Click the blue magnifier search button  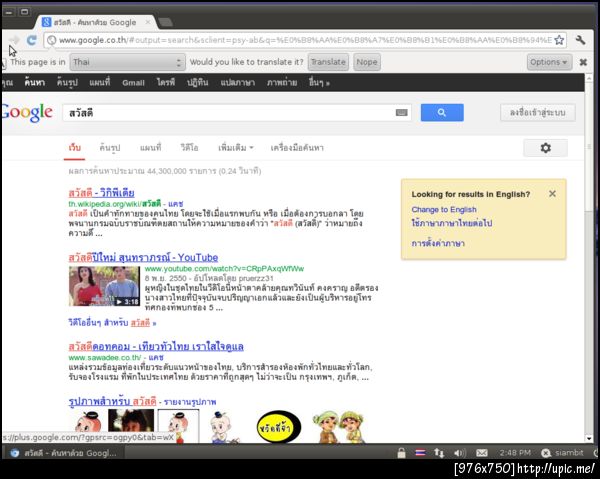click(442, 112)
